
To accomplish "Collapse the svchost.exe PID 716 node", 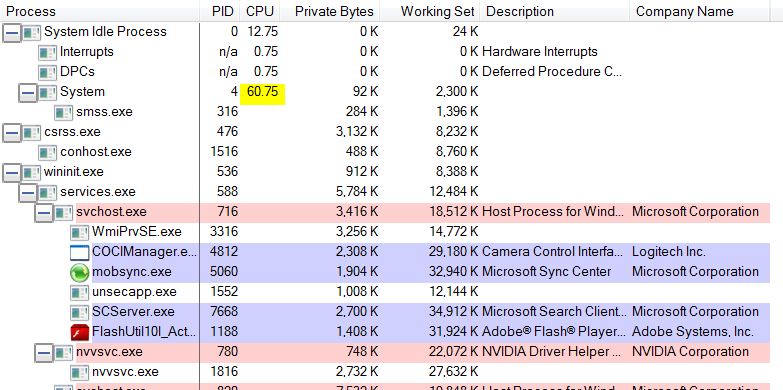I will [x=44, y=213].
